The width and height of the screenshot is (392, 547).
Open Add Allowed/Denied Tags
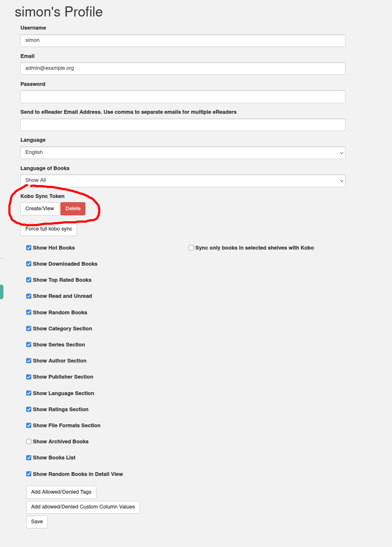click(x=61, y=492)
